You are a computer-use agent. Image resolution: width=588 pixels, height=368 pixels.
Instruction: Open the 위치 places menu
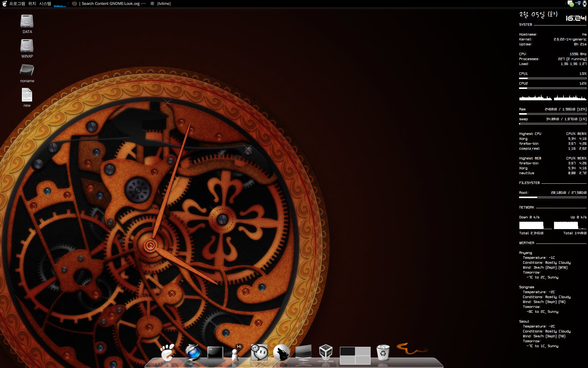pyautogui.click(x=32, y=4)
